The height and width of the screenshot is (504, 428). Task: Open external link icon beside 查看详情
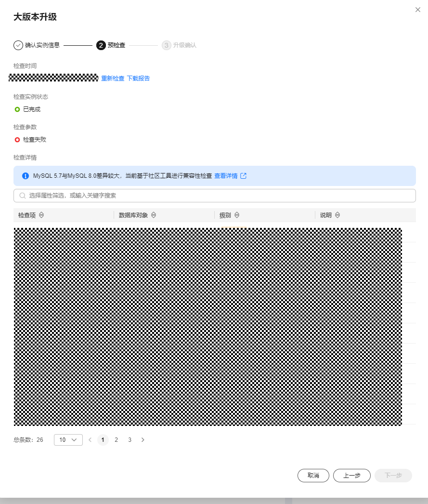(244, 176)
